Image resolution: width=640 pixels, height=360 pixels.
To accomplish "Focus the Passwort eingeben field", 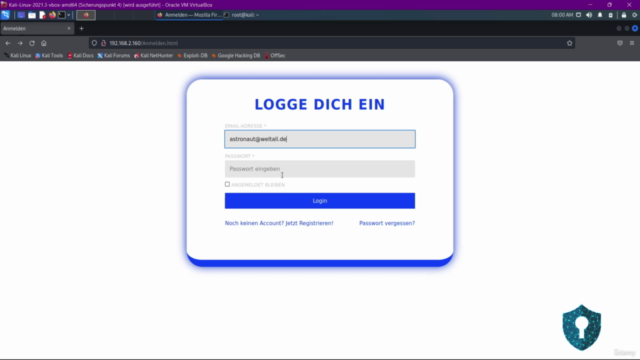I will tap(320, 169).
